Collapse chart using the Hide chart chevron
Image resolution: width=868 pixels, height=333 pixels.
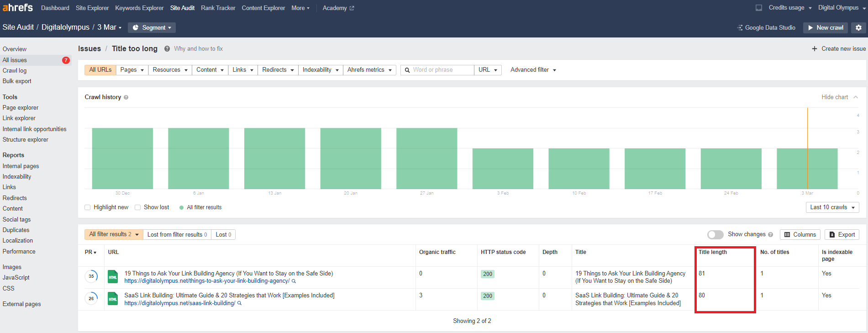click(856, 97)
